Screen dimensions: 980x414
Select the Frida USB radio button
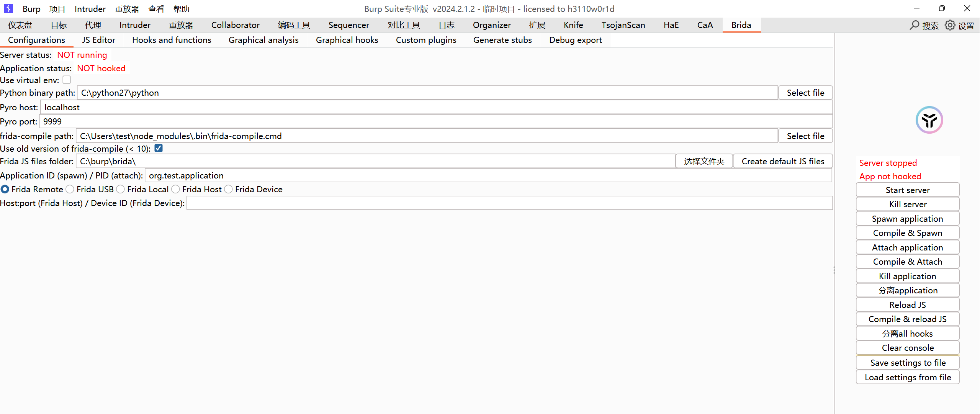tap(70, 189)
